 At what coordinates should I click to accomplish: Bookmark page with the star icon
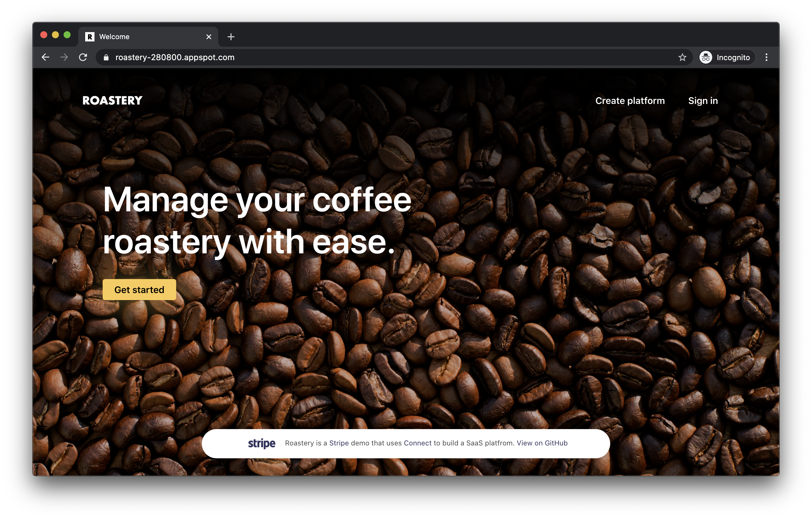(682, 58)
